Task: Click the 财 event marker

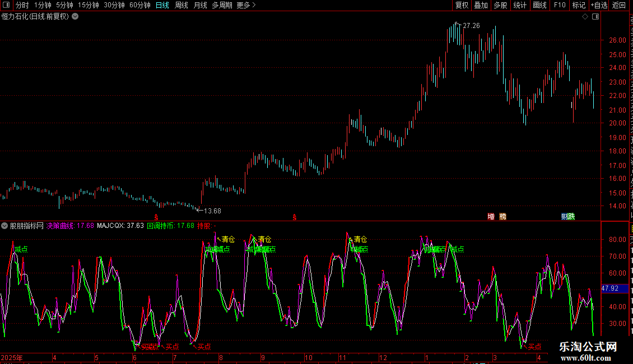Action: 564,217
